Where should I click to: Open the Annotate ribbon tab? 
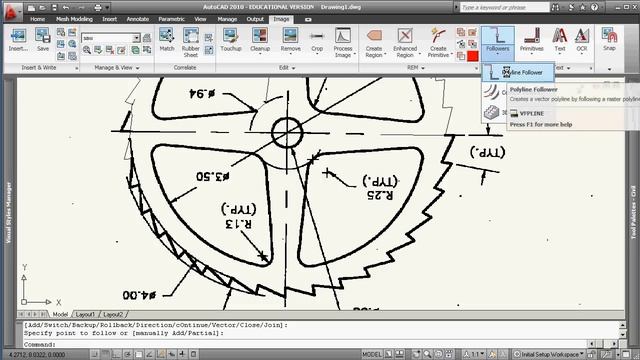click(138, 19)
